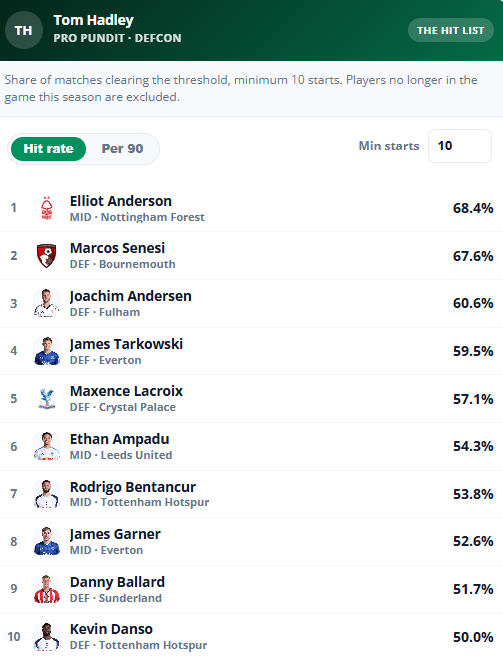Click Danny Ballard's player photo
Viewport: 503px width, 660px height.
tap(47, 589)
